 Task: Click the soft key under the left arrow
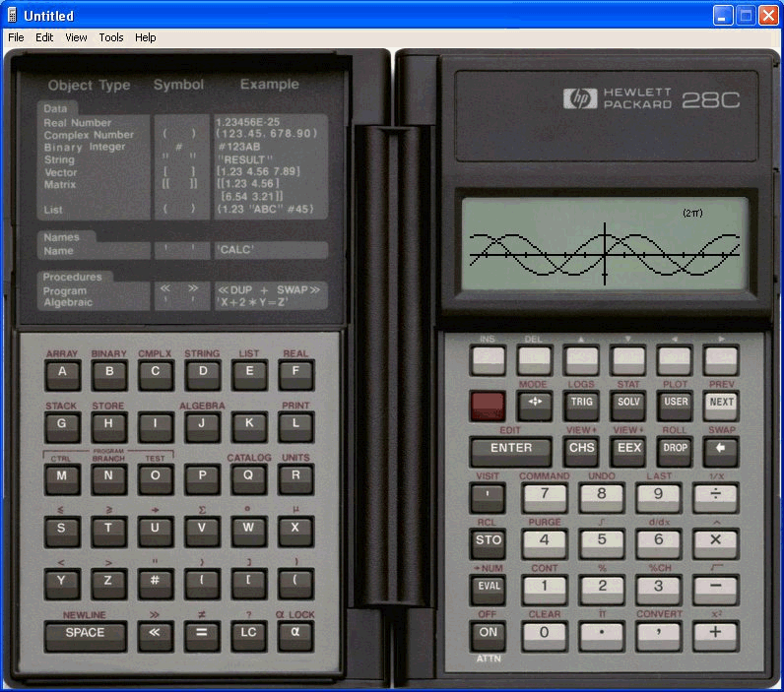coord(676,359)
